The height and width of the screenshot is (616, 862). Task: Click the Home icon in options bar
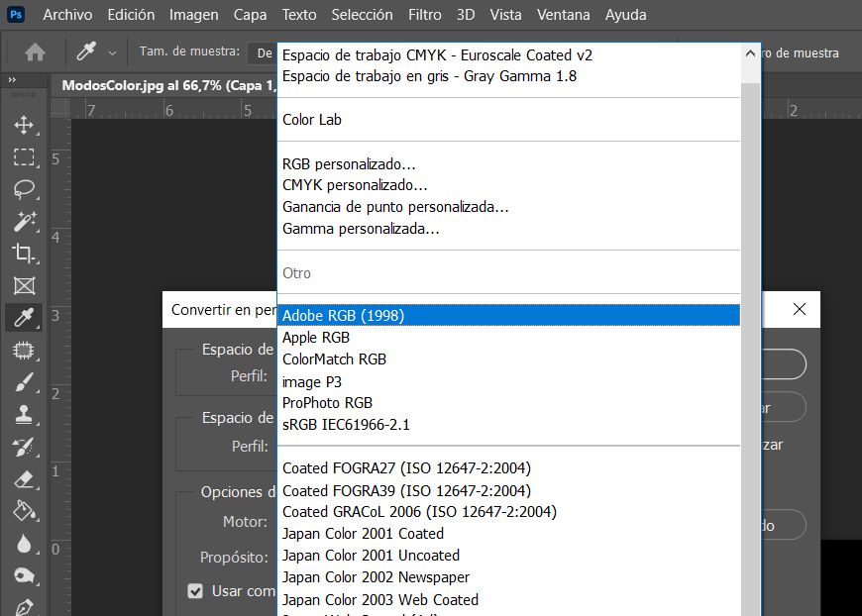click(x=35, y=52)
